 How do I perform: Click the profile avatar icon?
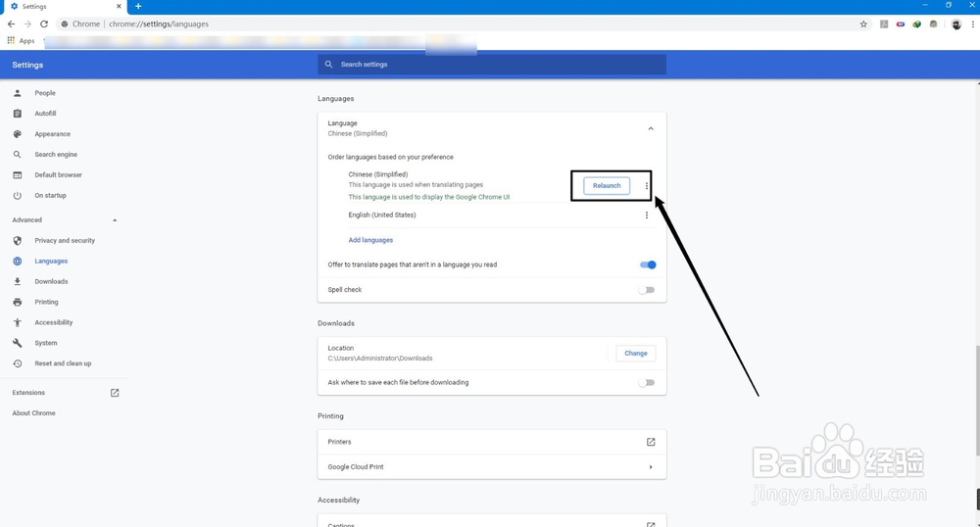[956, 24]
